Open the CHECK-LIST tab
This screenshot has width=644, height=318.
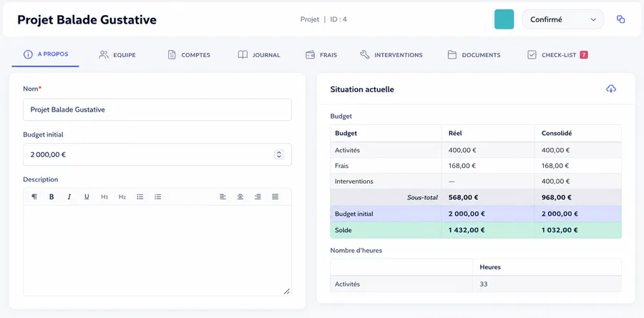pyautogui.click(x=557, y=54)
